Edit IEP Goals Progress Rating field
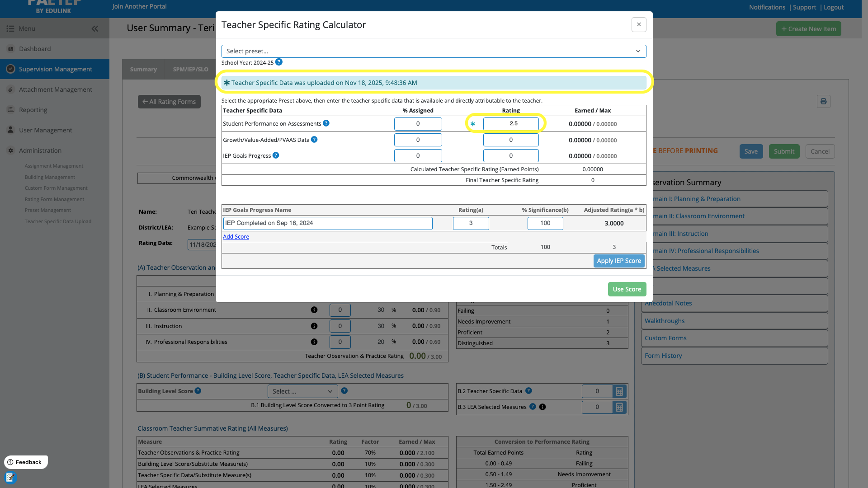Viewport: 868px width, 488px height. (511, 156)
